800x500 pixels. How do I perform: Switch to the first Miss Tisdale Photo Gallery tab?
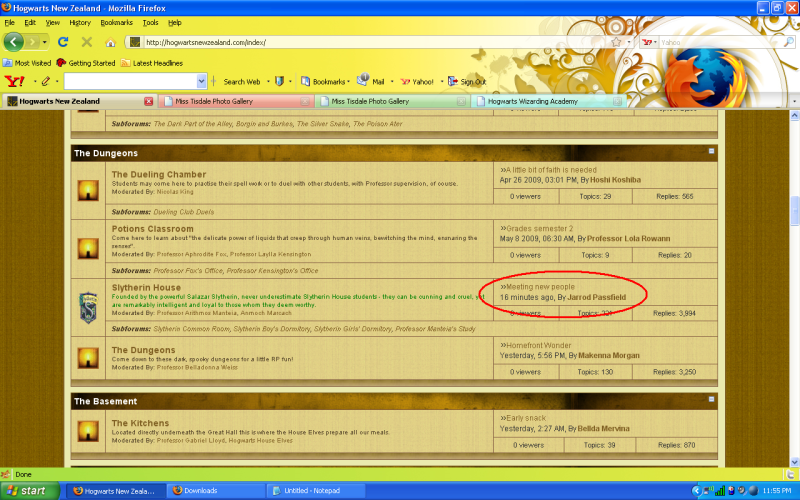point(237,101)
